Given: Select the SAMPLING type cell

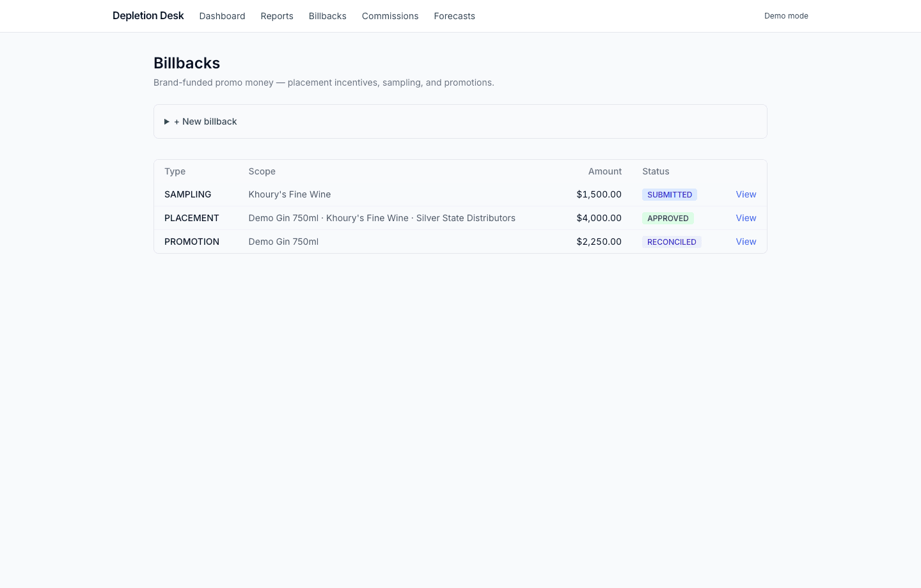Looking at the screenshot, I should coord(187,194).
